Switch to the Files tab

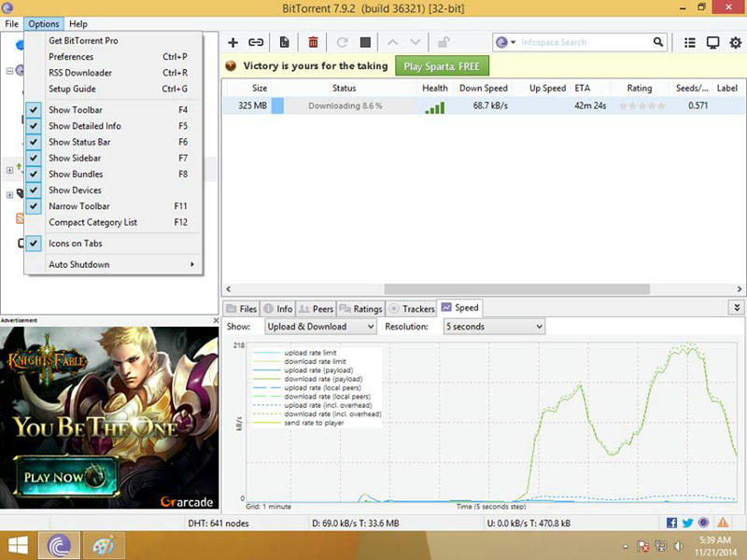[x=242, y=309]
